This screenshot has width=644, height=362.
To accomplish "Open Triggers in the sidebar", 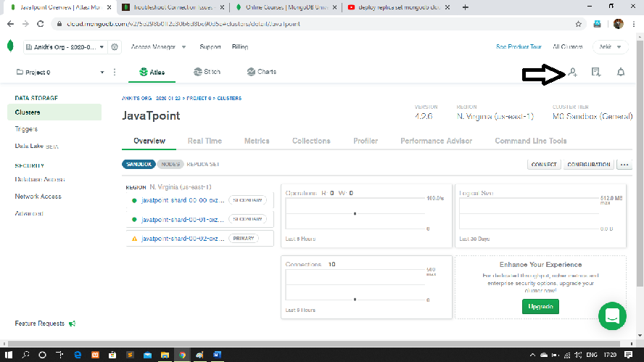I will [x=26, y=129].
